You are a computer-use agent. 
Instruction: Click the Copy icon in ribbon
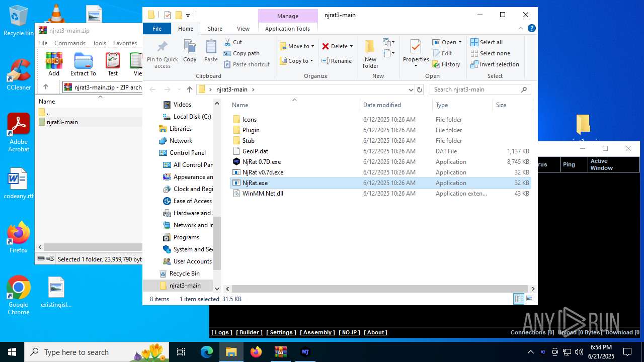point(190,51)
